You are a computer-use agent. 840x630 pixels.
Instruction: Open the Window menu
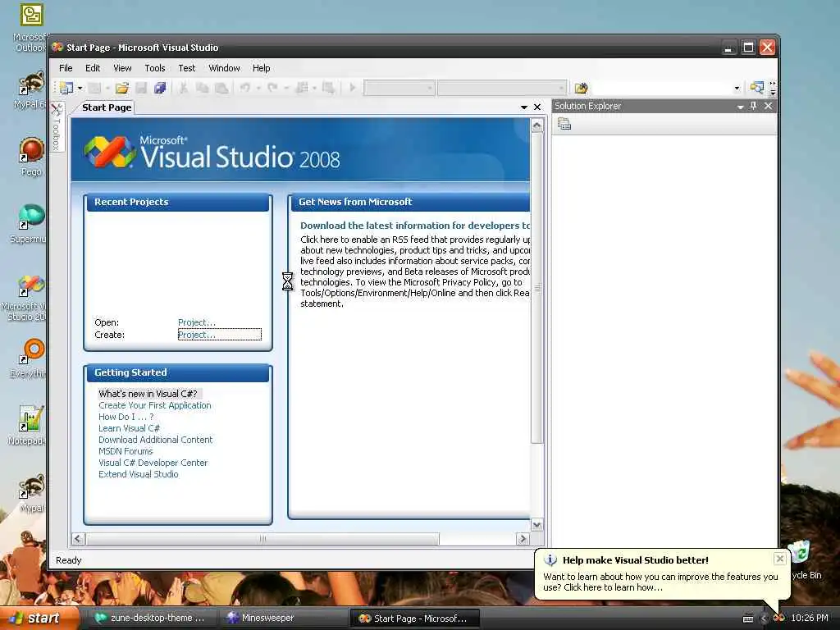pos(224,68)
